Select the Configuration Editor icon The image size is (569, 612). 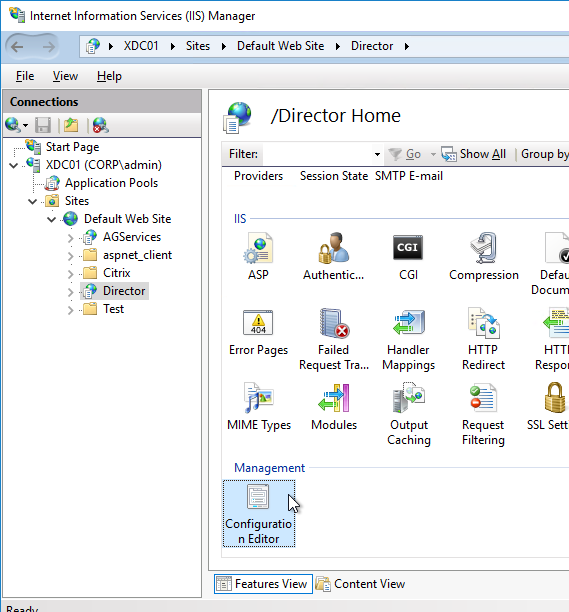coord(259,514)
